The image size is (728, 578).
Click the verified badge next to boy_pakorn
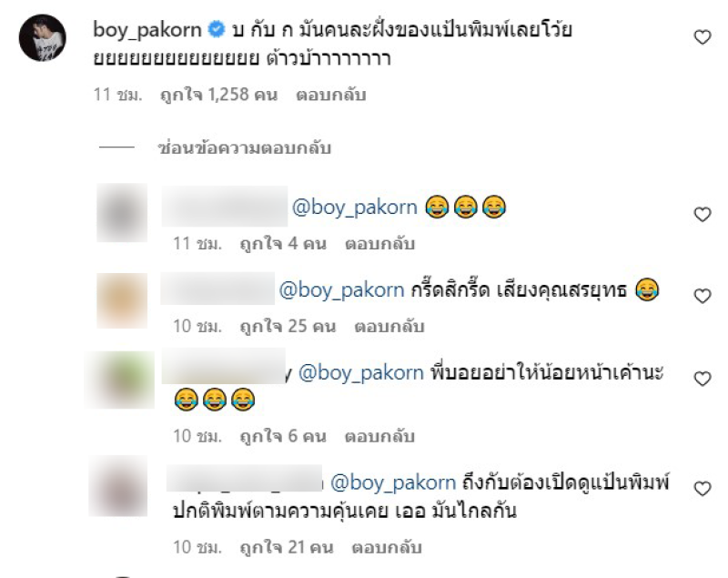216,29
